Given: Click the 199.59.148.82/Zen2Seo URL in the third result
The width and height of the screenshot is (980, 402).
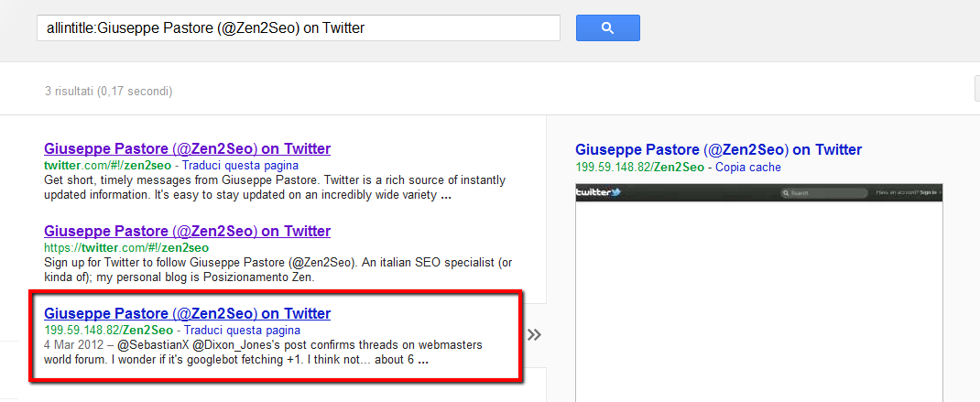Looking at the screenshot, I should point(108,330).
